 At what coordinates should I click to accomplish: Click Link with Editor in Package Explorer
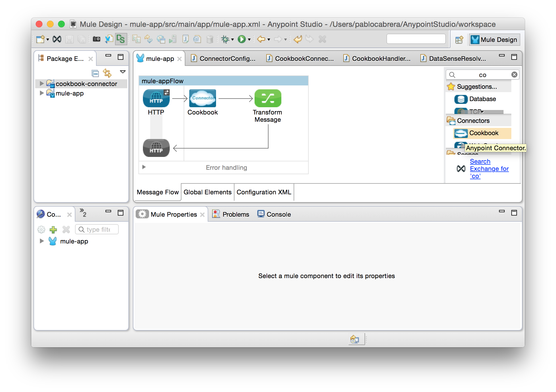[107, 73]
